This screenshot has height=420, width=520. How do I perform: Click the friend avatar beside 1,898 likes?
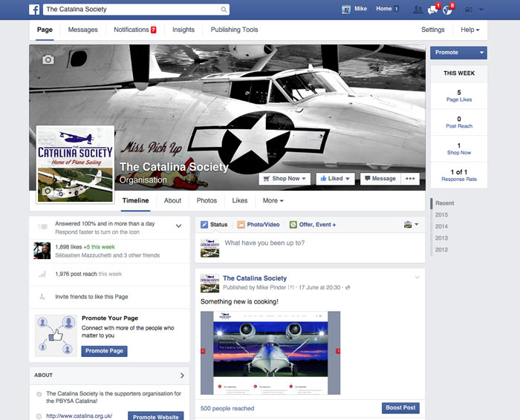42,250
